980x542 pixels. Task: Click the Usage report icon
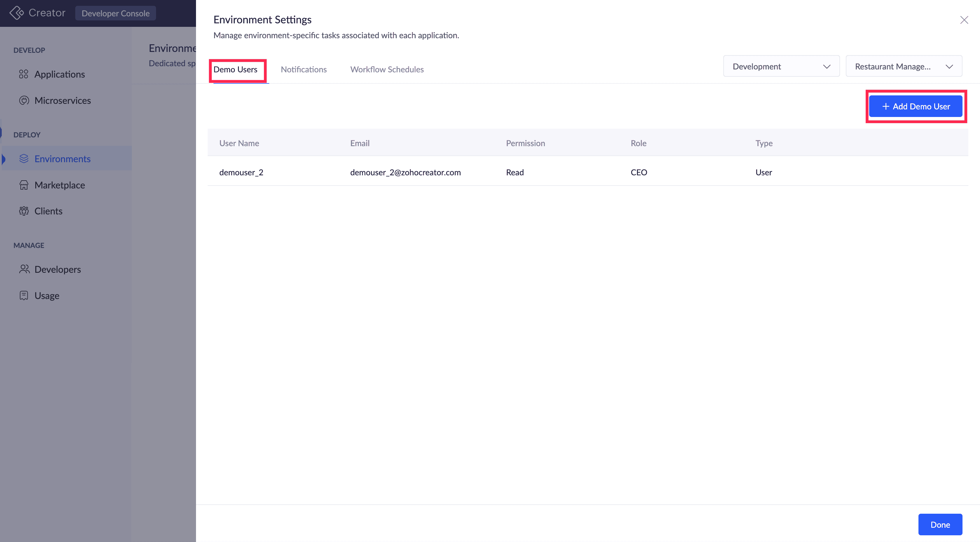coord(24,296)
